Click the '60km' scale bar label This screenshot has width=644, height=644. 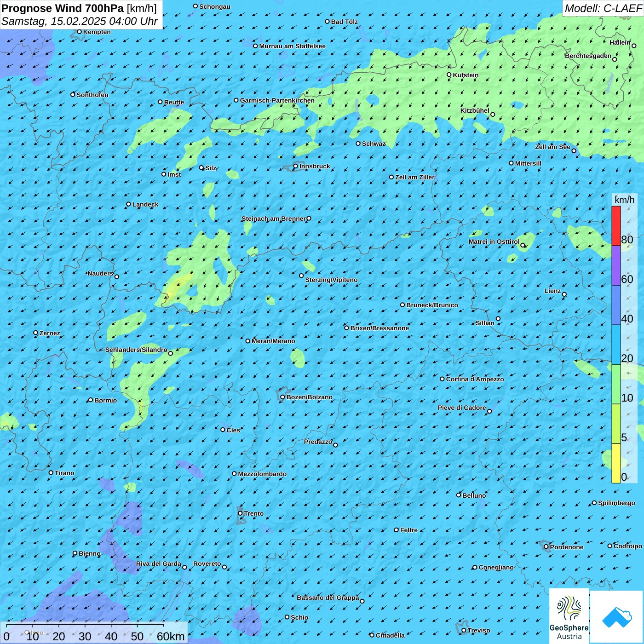click(x=171, y=636)
